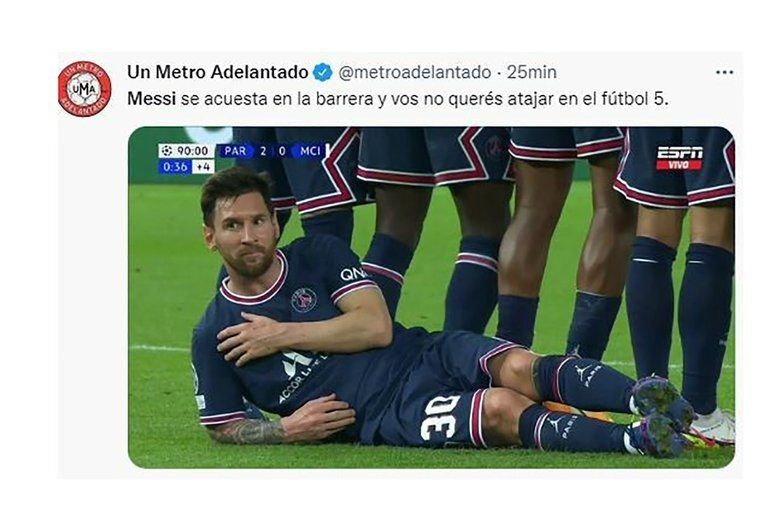The width and height of the screenshot is (768, 512).
Task: Click the PAR team label in the scoreboard
Action: [235, 150]
